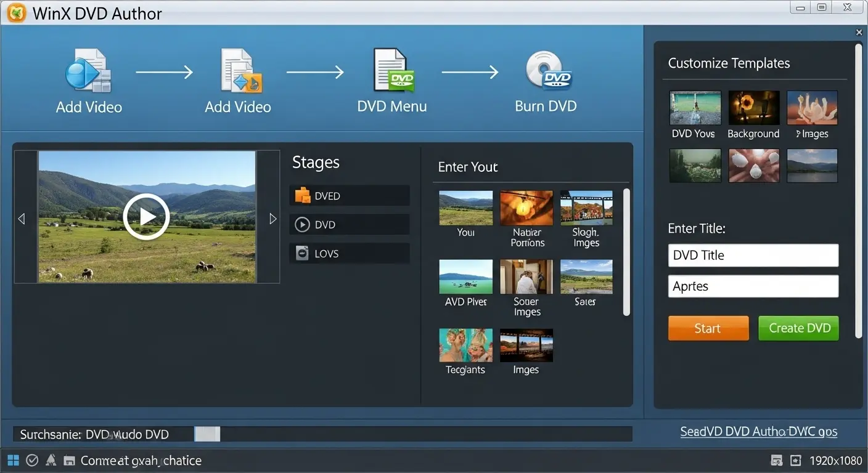Click the 'Stages' heading
Screen dimensions: 868x473
coord(316,163)
